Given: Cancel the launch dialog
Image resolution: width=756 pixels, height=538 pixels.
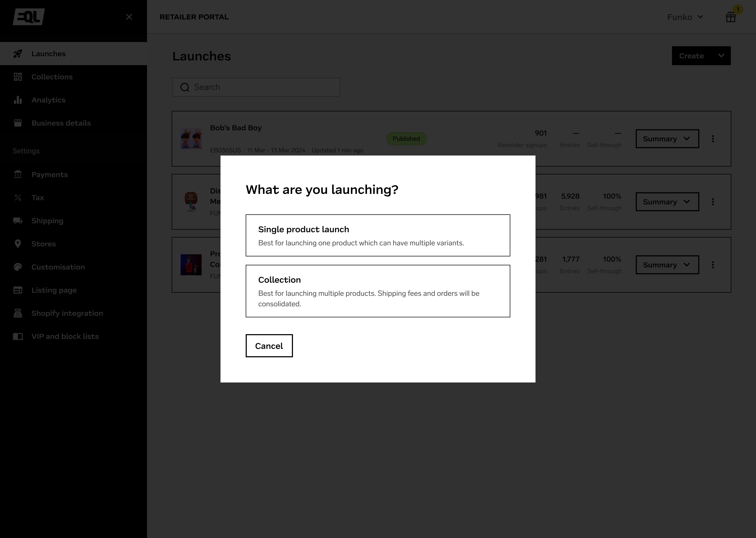Looking at the screenshot, I should 269,345.
